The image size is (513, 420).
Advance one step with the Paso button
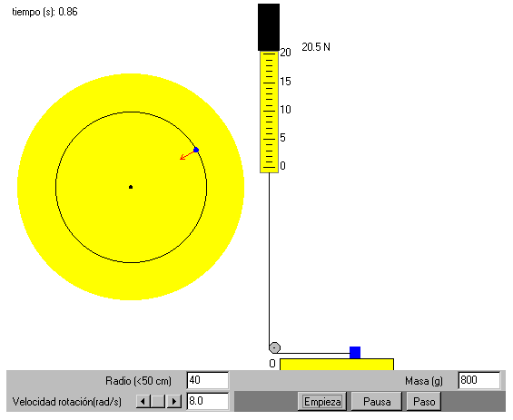pyautogui.click(x=424, y=401)
